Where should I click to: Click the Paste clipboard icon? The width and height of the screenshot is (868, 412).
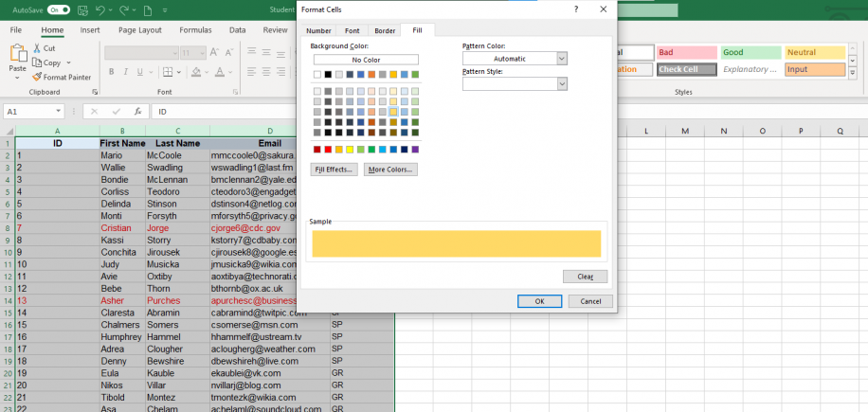[18, 53]
